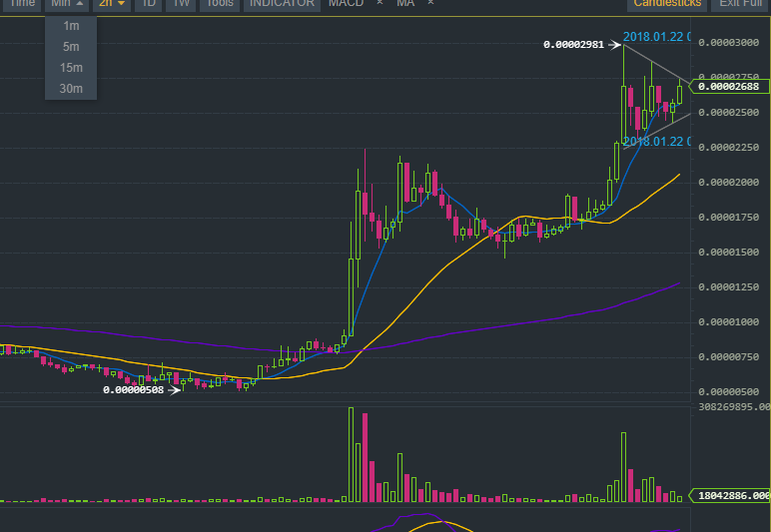771x532 pixels.
Task: Click the upper 2018.01.22 trendline date label
Action: (x=656, y=37)
